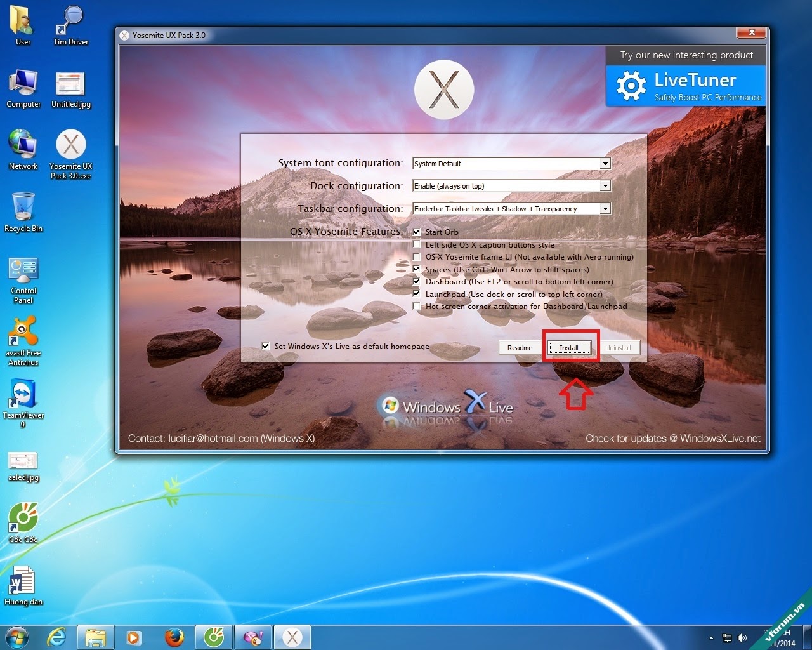Select the Recycle Bin icon
Image resolution: width=812 pixels, height=650 pixels.
pos(23,212)
